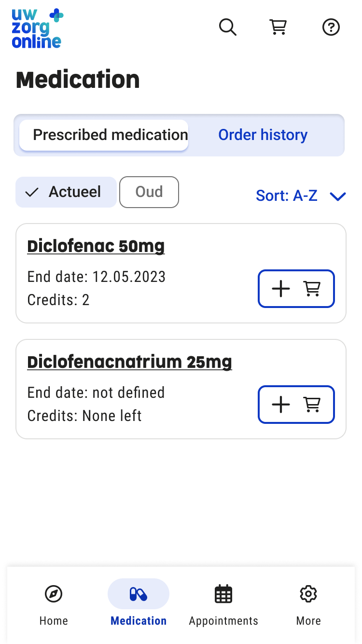The width and height of the screenshot is (362, 644).
Task: Open the search magnifier icon
Action: [227, 27]
